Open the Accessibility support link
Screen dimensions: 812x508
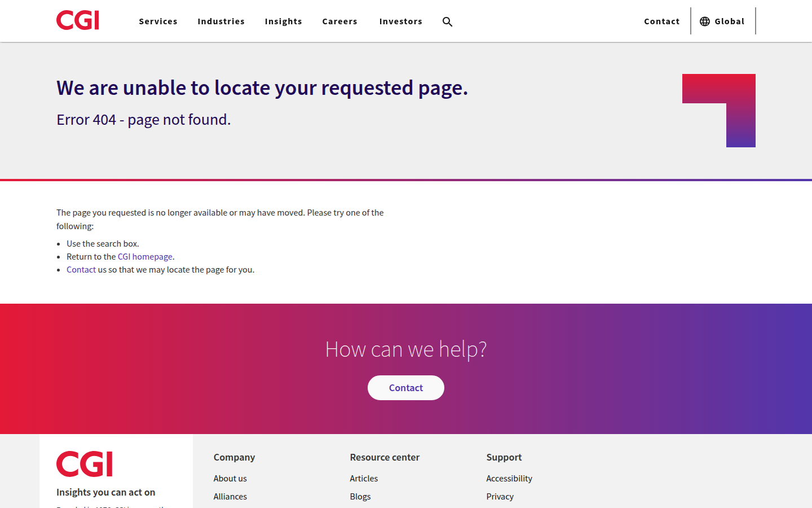(x=509, y=479)
